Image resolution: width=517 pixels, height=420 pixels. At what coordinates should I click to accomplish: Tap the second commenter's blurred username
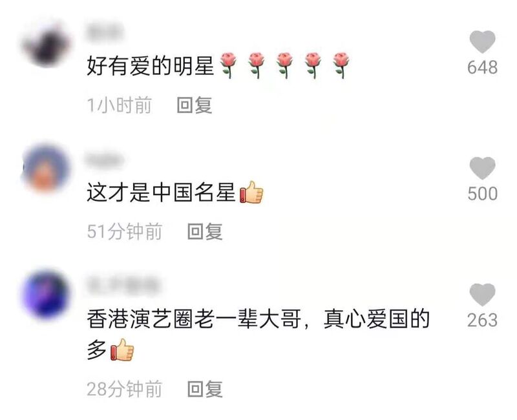coord(105,160)
